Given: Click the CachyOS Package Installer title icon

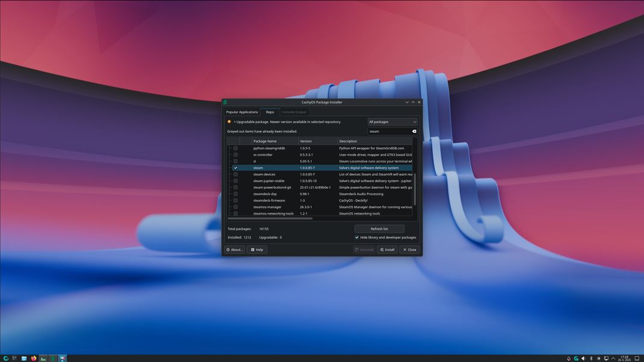Looking at the screenshot, I should point(225,102).
